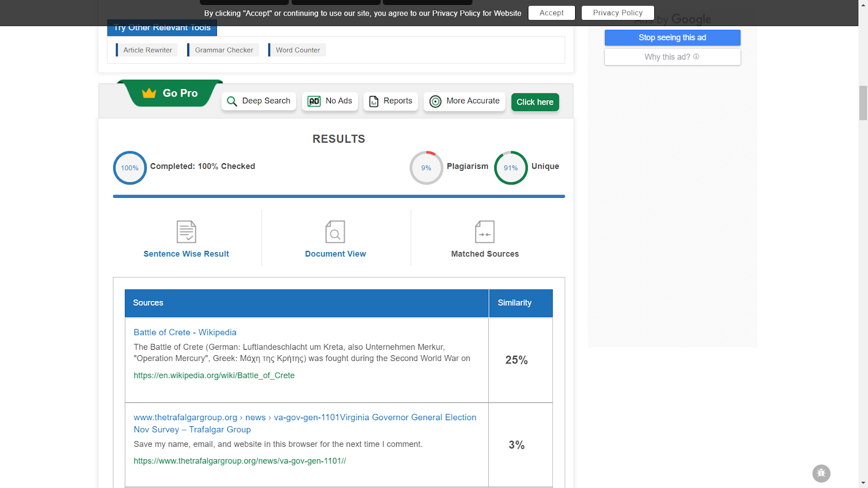Click the 3% similarity value
This screenshot has height=488, width=868.
pos(516,445)
